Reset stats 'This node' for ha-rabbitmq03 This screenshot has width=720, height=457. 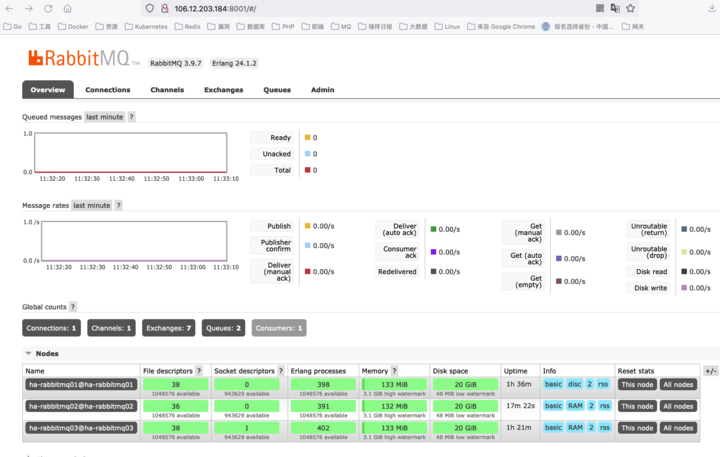[x=637, y=428]
